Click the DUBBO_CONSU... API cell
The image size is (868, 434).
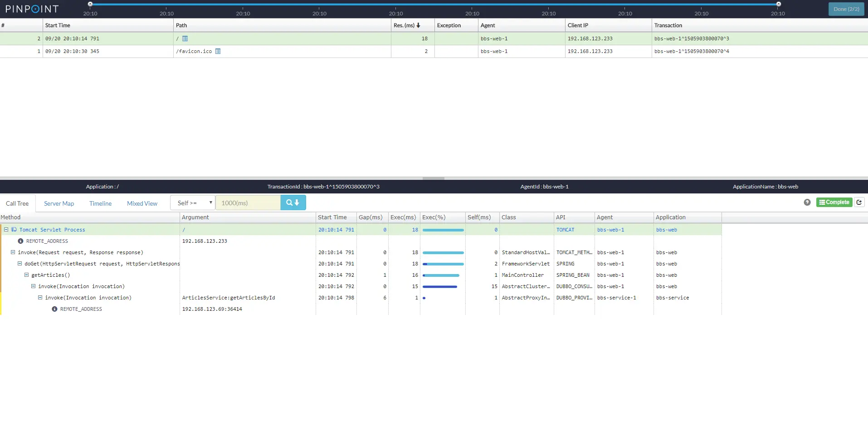574,286
